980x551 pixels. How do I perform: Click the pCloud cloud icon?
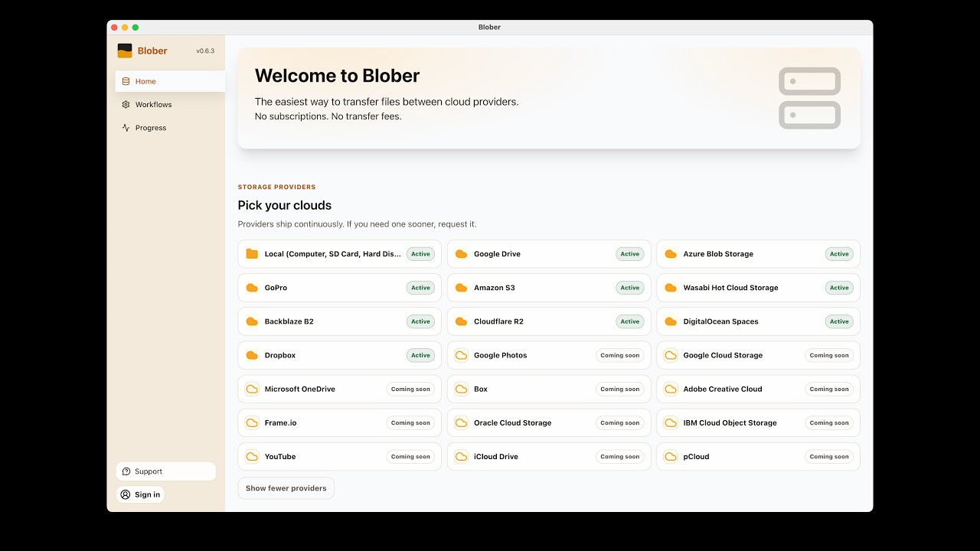coord(671,456)
